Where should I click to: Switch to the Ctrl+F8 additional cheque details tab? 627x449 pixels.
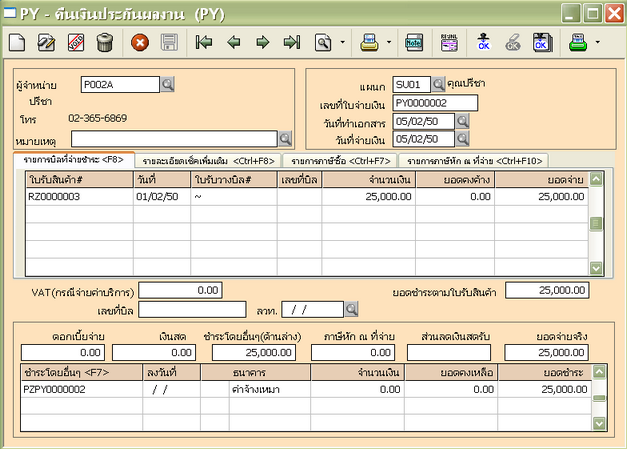pyautogui.click(x=207, y=160)
